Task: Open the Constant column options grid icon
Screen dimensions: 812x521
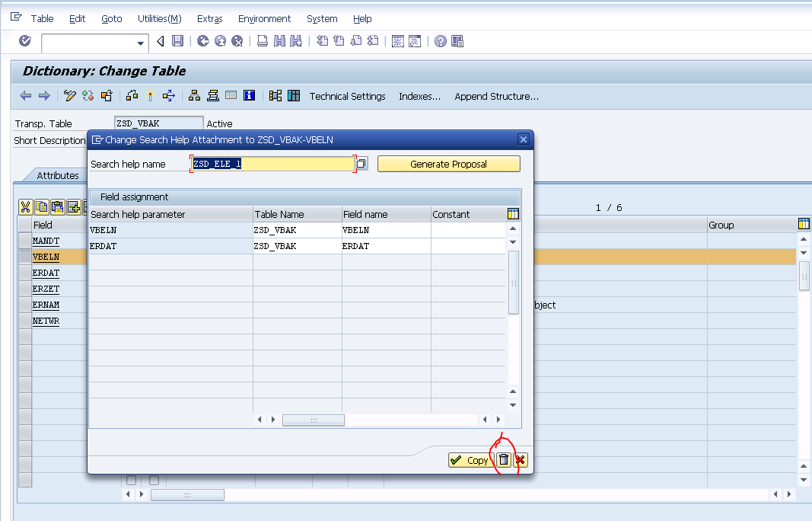Action: tap(515, 214)
